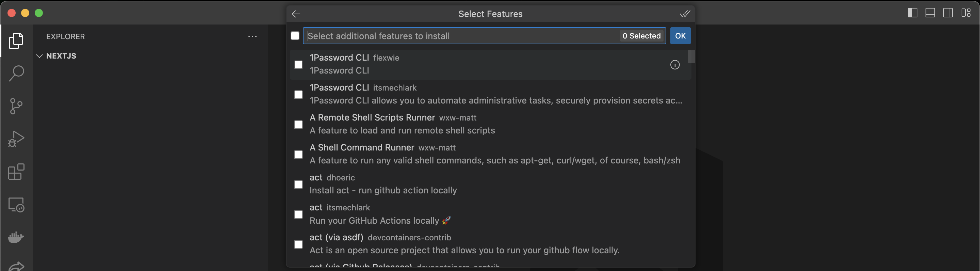This screenshot has width=980, height=271.
Task: Click the feature list scrollbar thumb
Action: coord(691,57)
